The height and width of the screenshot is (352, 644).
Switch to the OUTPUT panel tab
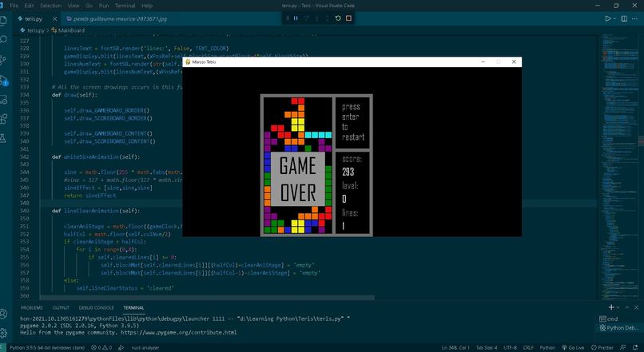61,307
